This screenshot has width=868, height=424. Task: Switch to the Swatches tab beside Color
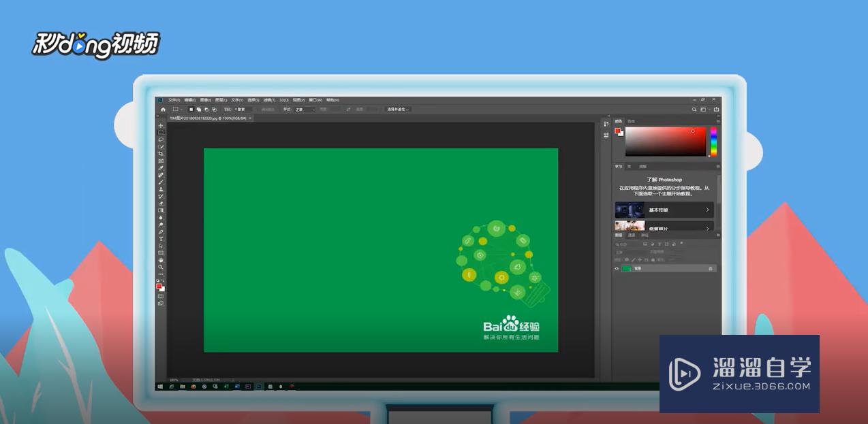click(631, 121)
